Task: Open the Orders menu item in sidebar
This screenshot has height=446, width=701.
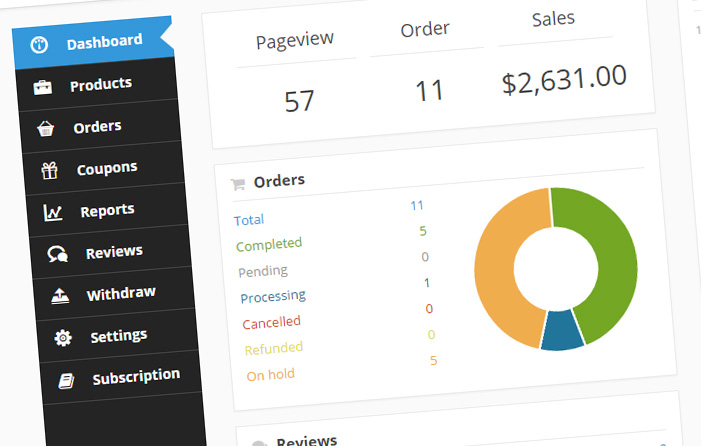Action: (x=101, y=126)
